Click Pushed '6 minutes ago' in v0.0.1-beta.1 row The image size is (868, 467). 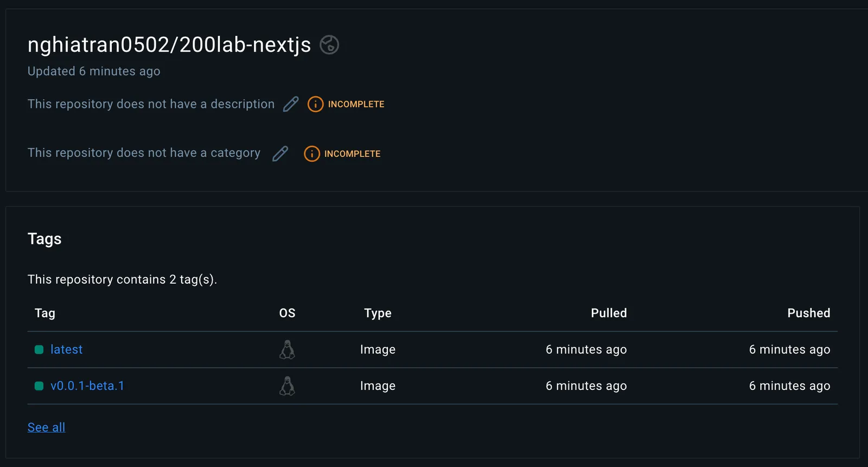[790, 386]
